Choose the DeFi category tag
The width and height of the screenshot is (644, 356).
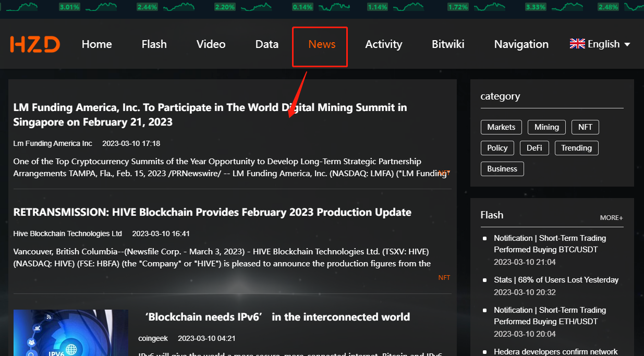[534, 148]
